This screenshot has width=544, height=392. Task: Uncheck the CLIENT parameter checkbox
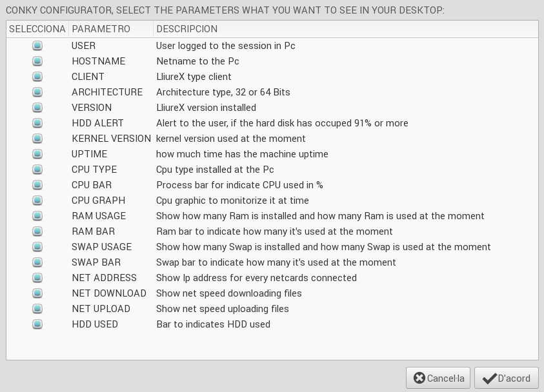[37, 77]
